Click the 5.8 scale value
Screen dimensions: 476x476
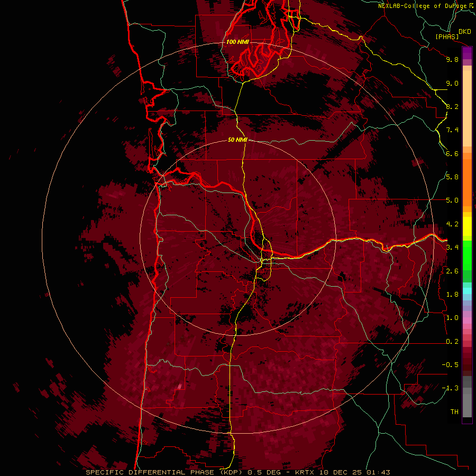[x=452, y=177]
